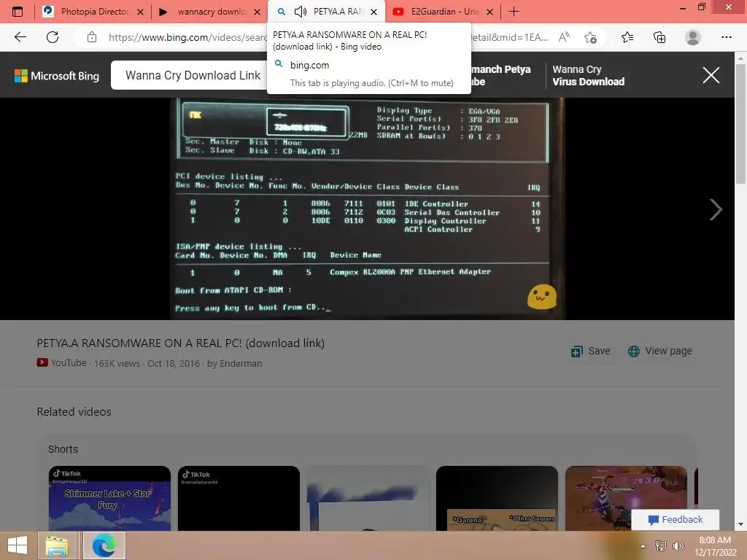The height and width of the screenshot is (560, 747).
Task: Open File Explorer from the taskbar
Action: 57,545
